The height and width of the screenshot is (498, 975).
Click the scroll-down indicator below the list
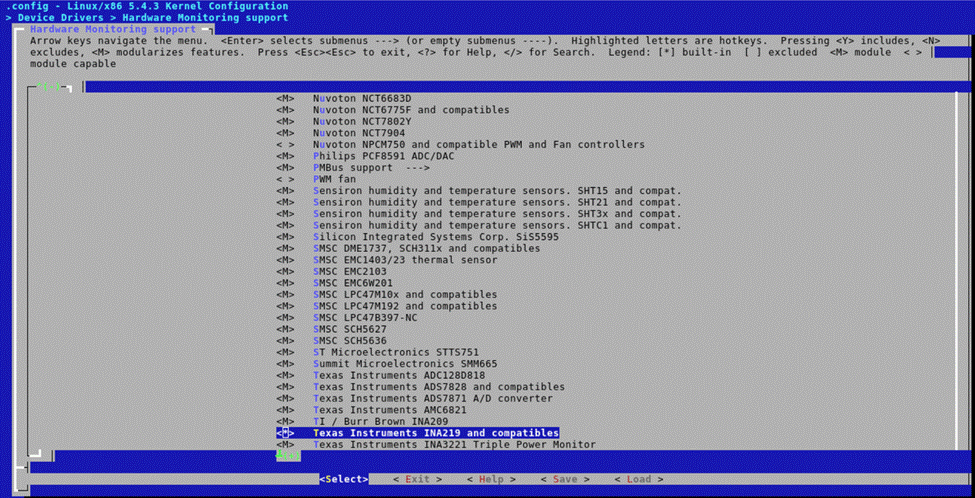pyautogui.click(x=288, y=456)
